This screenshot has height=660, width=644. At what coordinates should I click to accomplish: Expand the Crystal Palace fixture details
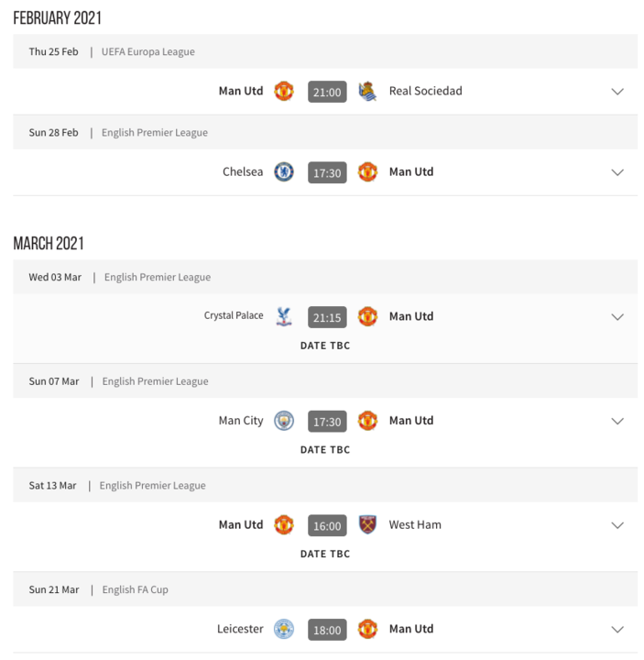(617, 317)
